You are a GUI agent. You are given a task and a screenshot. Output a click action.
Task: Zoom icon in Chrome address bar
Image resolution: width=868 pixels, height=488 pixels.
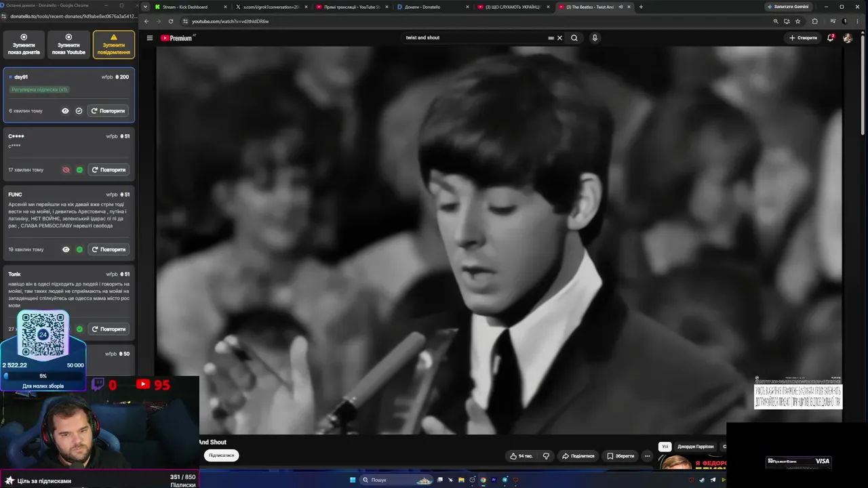coord(776,21)
